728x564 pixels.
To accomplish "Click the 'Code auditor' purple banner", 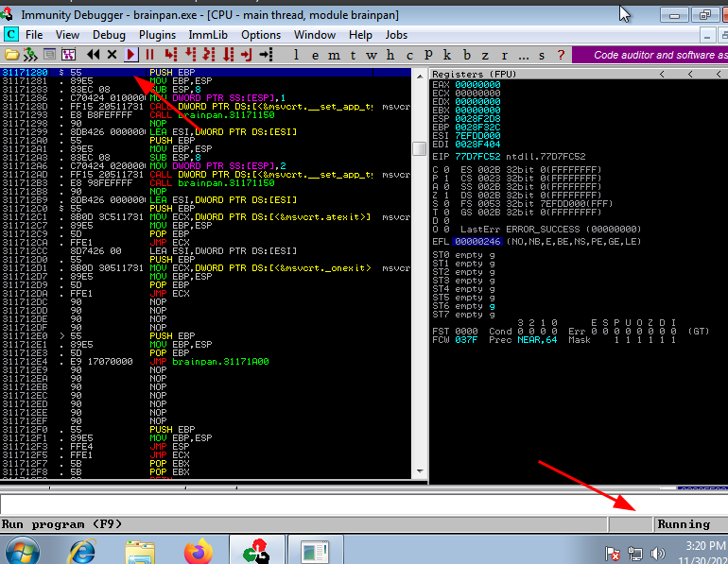I will [x=650, y=55].
